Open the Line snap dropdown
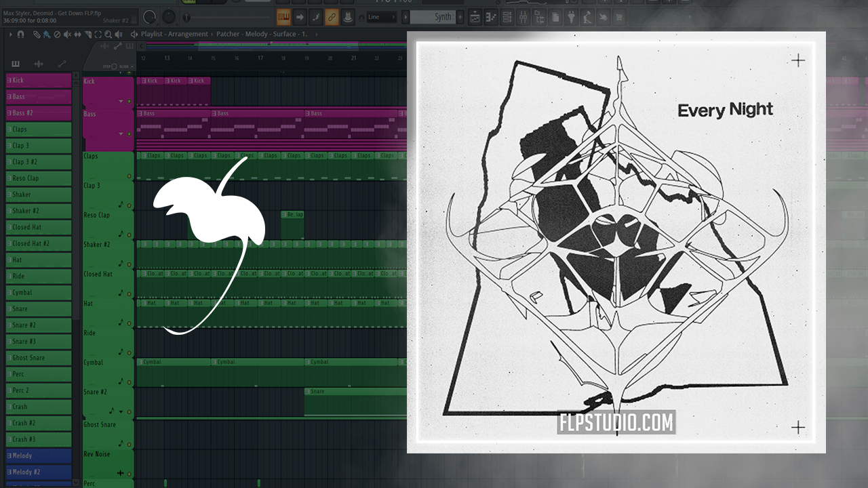 [382, 17]
